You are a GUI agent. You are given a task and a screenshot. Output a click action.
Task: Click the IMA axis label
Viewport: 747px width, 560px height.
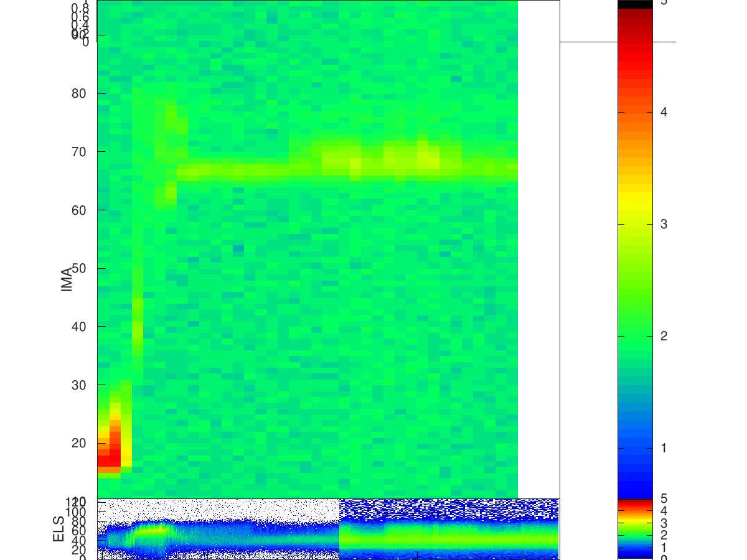point(67,280)
